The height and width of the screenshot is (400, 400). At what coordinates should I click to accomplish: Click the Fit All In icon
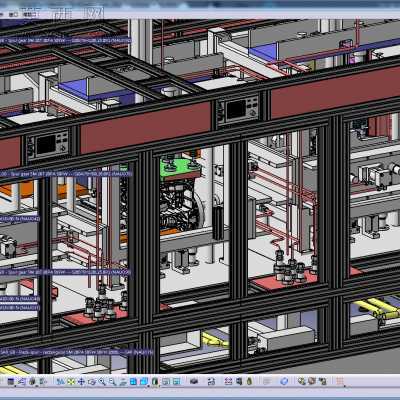point(71,382)
